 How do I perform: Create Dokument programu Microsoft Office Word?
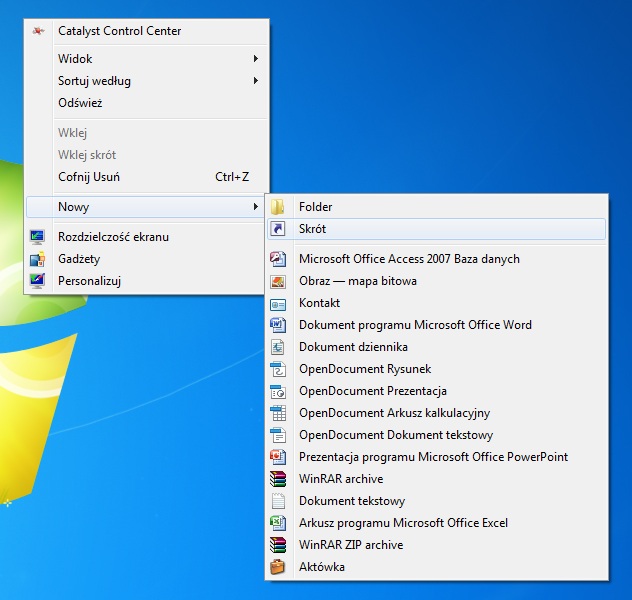tap(437, 325)
